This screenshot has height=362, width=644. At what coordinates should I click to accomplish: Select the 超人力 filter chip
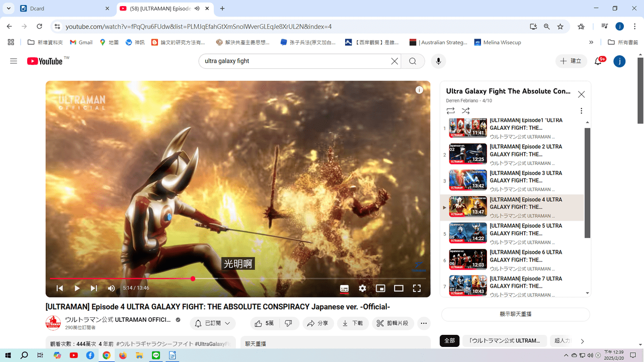coord(562,340)
